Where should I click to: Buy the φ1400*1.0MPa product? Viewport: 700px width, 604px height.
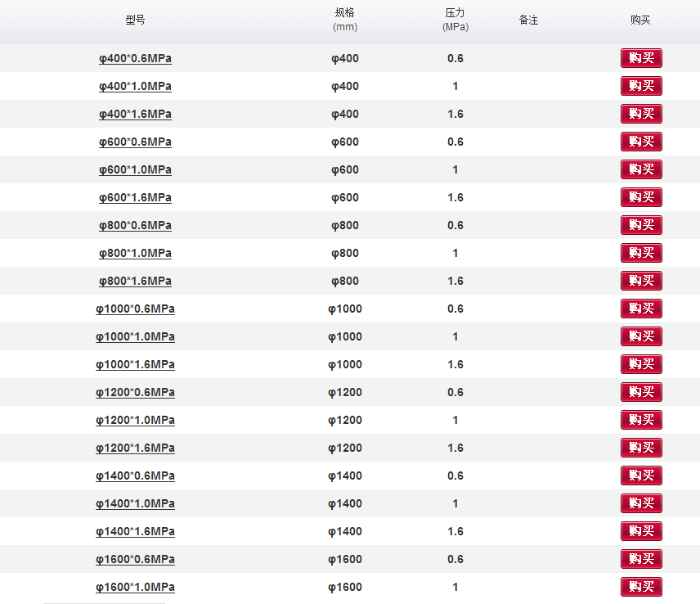click(x=641, y=503)
